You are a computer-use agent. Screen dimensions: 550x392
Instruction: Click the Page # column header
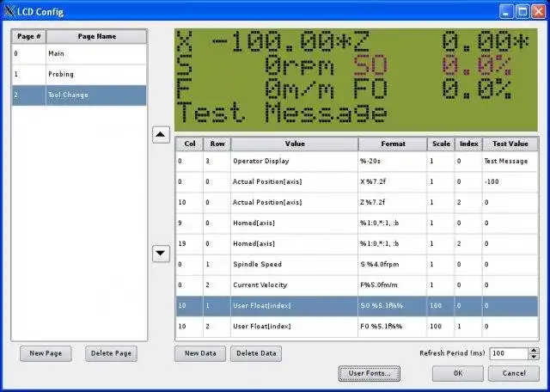pyautogui.click(x=28, y=36)
